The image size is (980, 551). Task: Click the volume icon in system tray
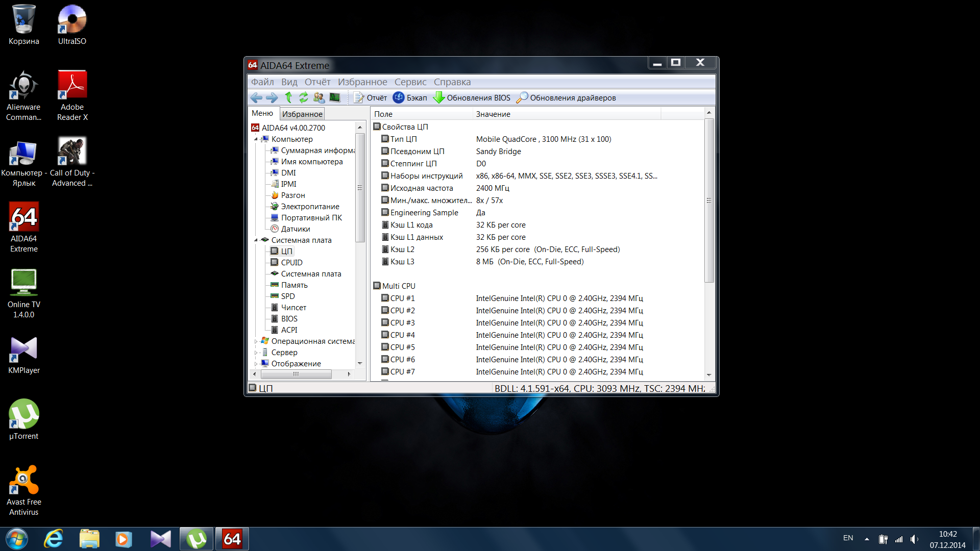coord(914,539)
